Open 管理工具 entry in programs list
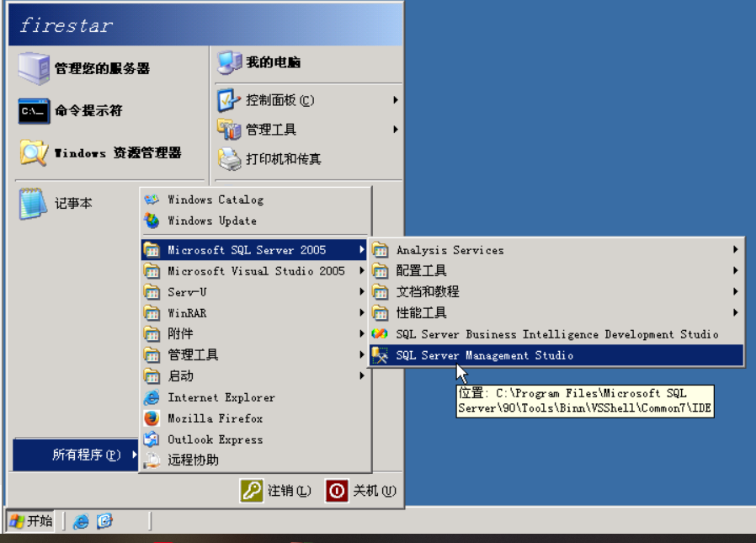This screenshot has width=756, height=543. point(254,355)
